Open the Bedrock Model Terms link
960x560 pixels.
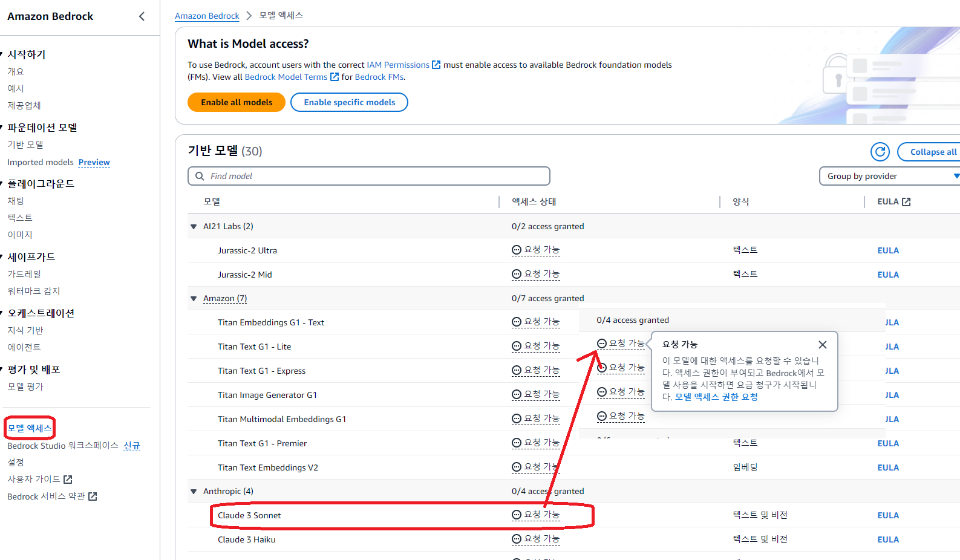(286, 77)
